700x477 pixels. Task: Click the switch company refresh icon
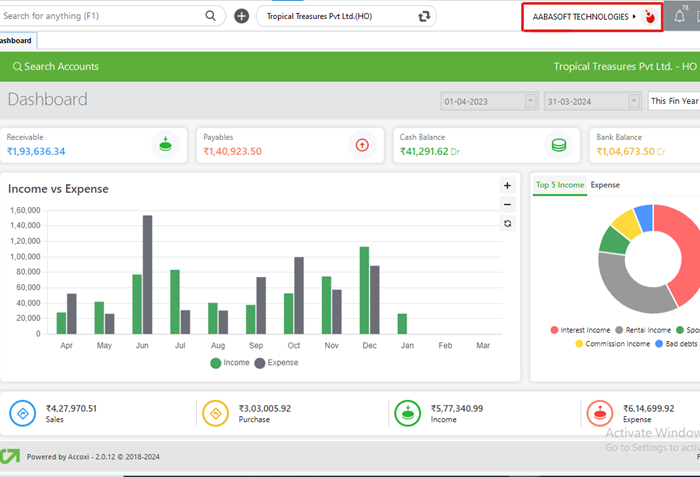pyautogui.click(x=425, y=16)
